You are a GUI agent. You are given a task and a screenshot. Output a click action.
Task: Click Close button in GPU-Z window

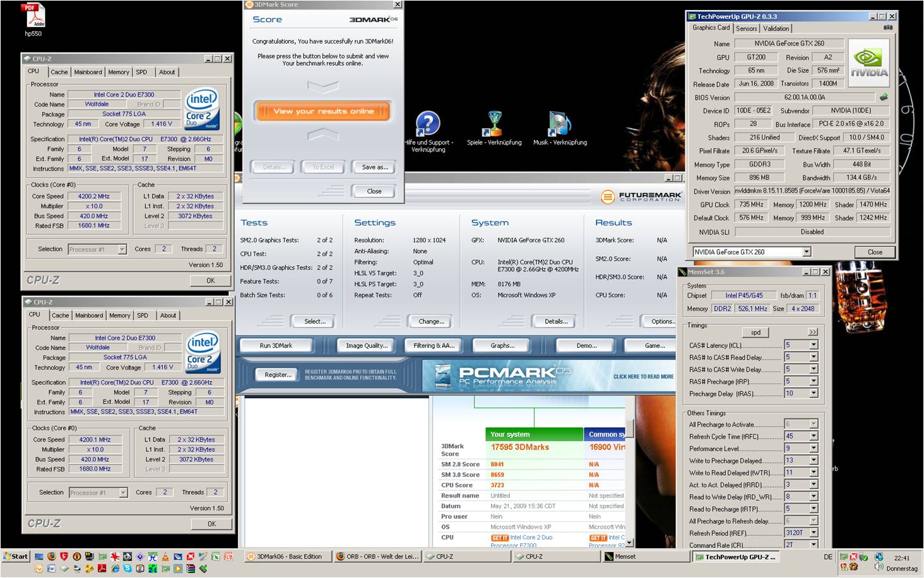tap(875, 252)
